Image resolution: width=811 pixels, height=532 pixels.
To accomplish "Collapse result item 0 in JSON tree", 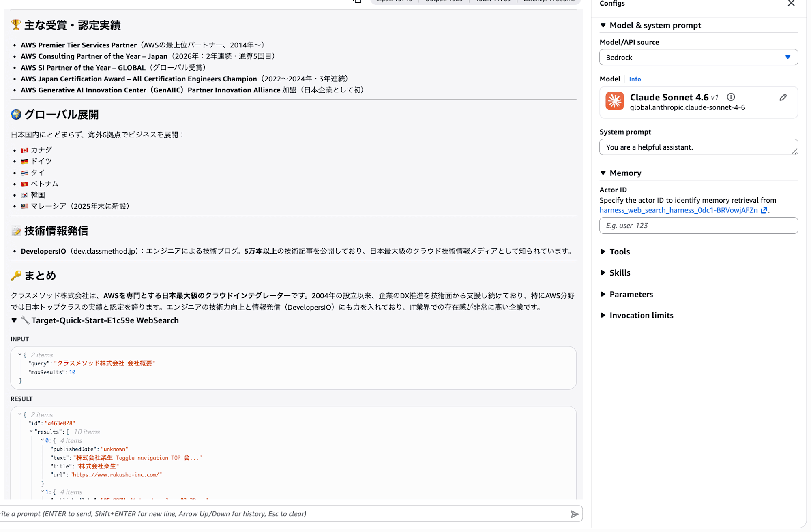I will (x=42, y=440).
